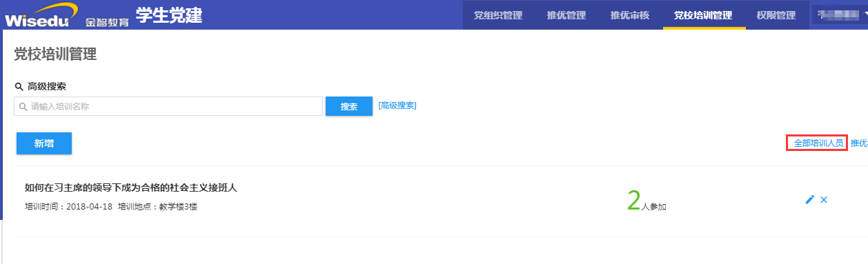Click the magnifier icon beside 高级搜索
Screen dimensions: 868x264
click(x=19, y=86)
